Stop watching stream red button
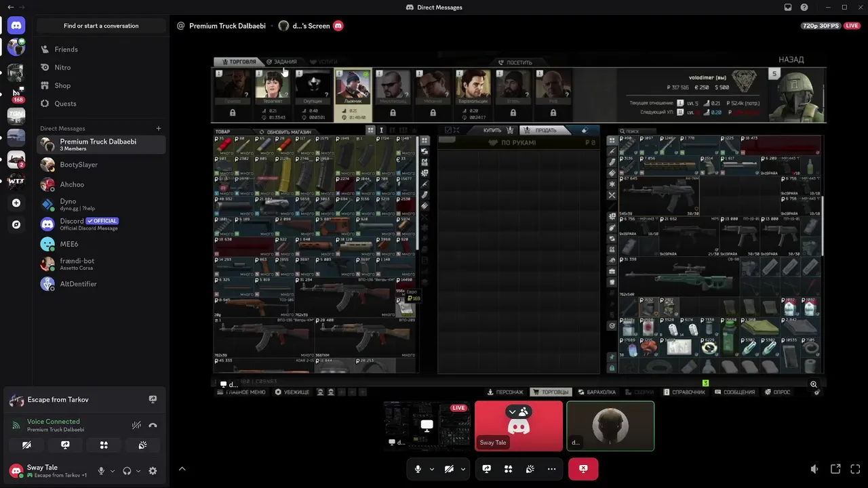Image resolution: width=868 pixels, height=488 pixels. pyautogui.click(x=583, y=469)
